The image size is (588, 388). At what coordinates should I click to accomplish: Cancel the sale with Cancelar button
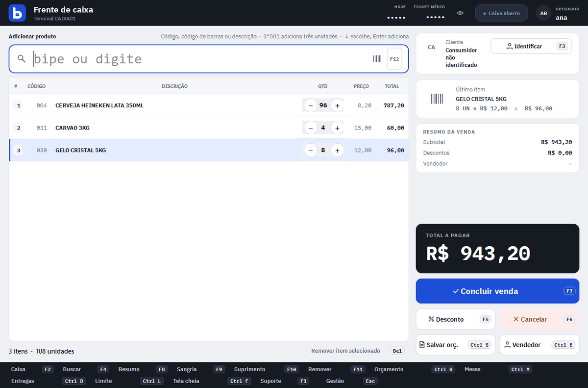click(539, 319)
